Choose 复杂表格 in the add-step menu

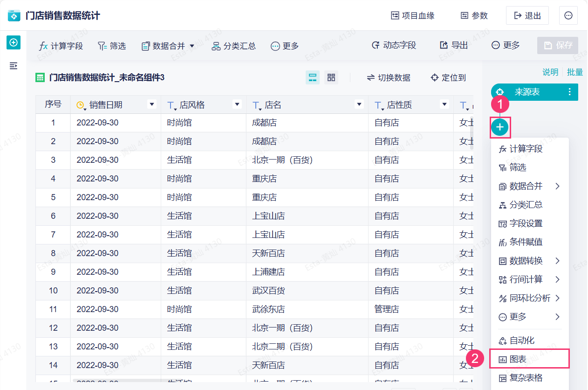pyautogui.click(x=529, y=378)
